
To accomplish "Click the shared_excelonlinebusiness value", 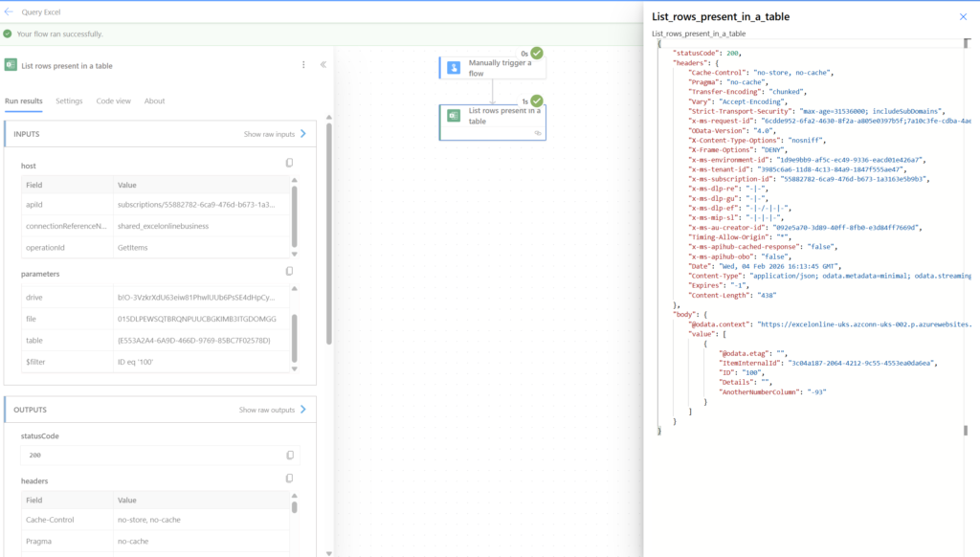I will tap(163, 226).
